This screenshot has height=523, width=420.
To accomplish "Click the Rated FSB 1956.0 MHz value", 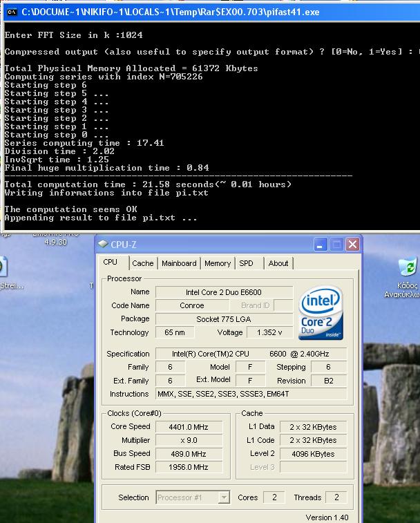I will pyautogui.click(x=189, y=467).
